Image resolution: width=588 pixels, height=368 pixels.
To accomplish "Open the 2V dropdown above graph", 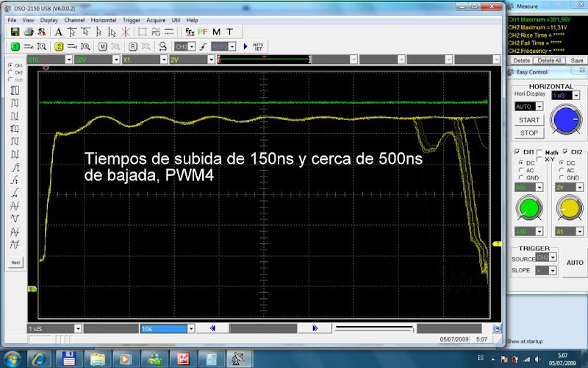I will coord(211,60).
